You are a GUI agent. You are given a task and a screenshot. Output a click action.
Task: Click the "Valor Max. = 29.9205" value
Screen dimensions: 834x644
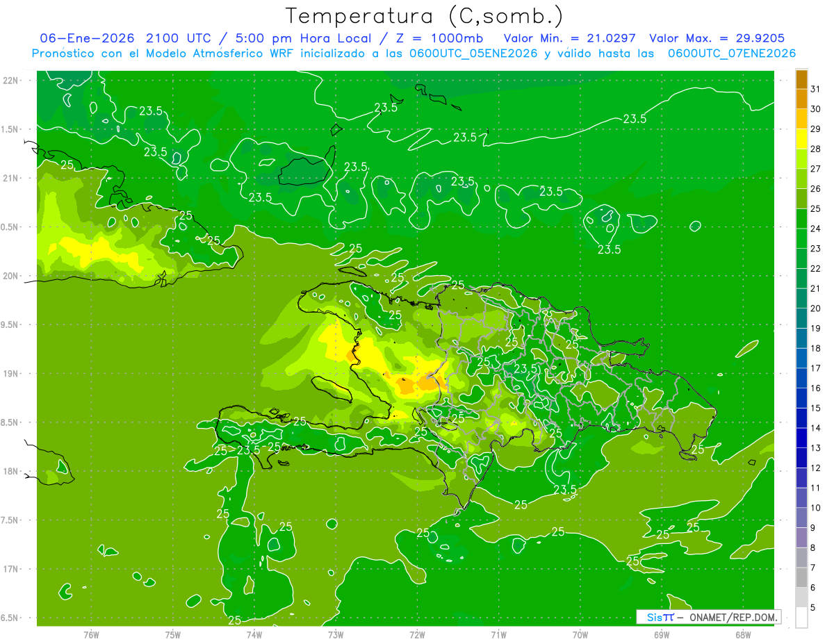click(x=718, y=38)
